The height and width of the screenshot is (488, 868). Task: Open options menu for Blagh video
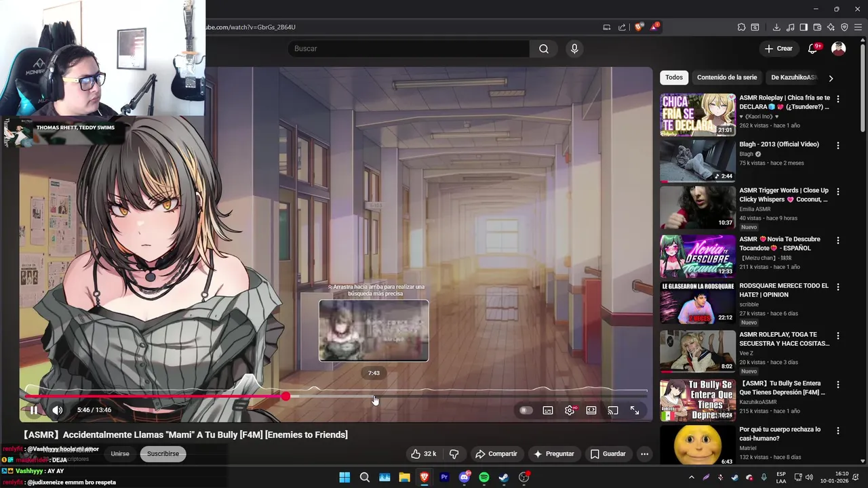point(838,145)
